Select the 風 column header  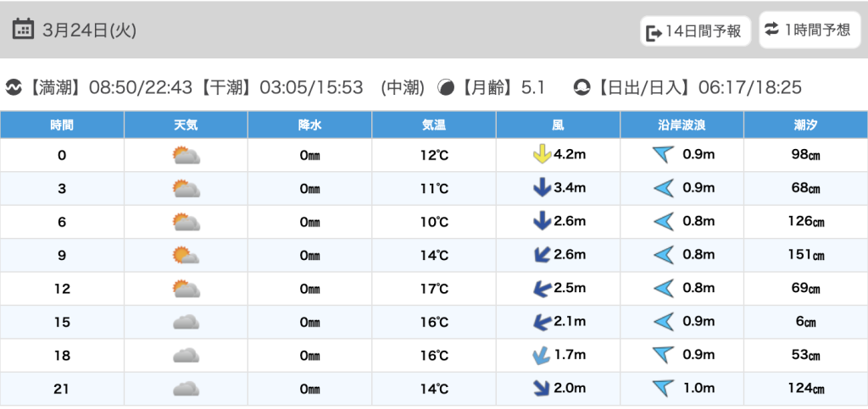click(558, 124)
